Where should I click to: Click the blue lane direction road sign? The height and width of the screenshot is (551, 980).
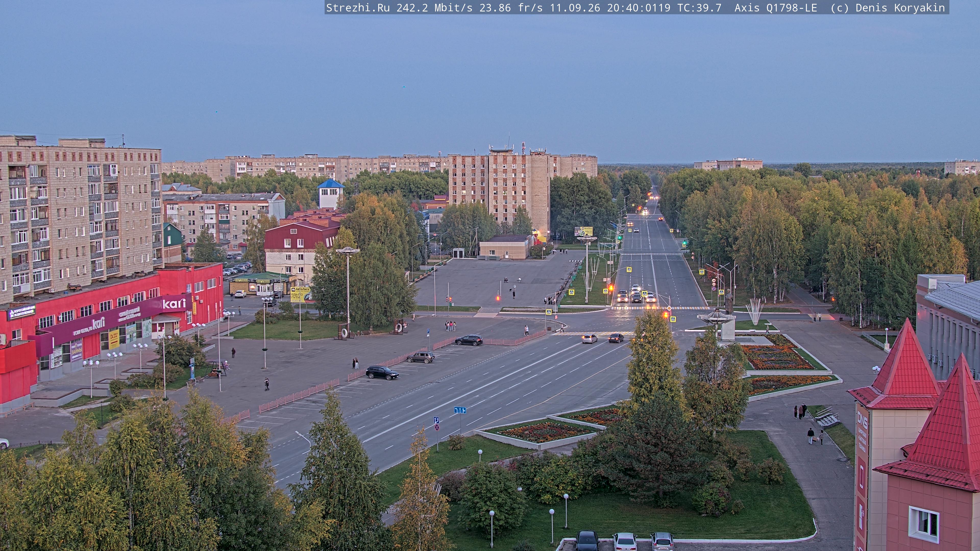pos(460,410)
